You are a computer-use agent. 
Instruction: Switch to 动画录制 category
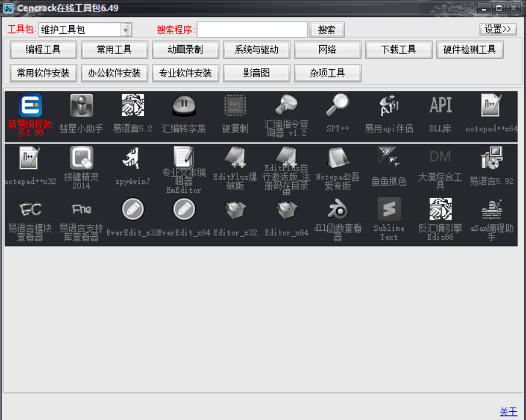pos(185,50)
